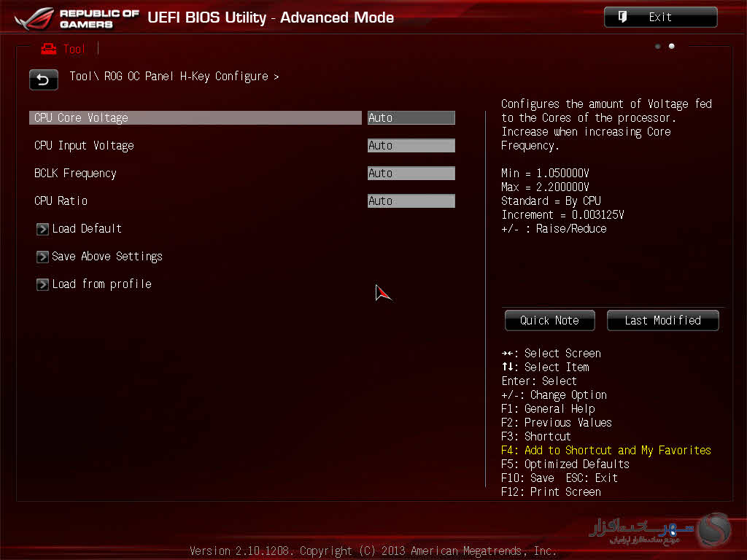Click the first page indicator dot
The width and height of the screenshot is (747, 560).
click(658, 47)
